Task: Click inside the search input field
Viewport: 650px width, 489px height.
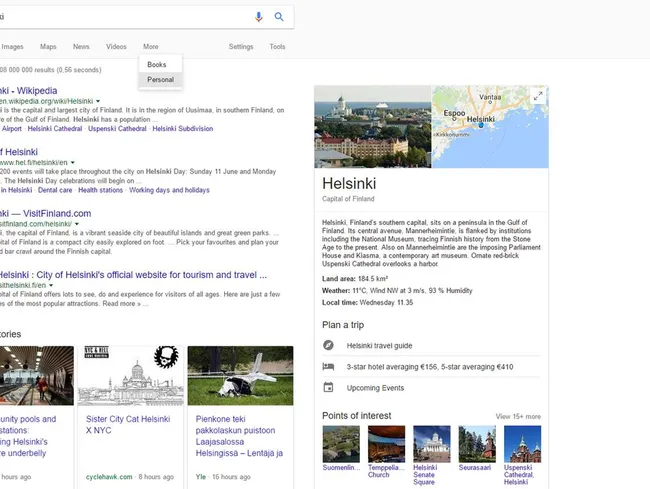Action: (124, 17)
